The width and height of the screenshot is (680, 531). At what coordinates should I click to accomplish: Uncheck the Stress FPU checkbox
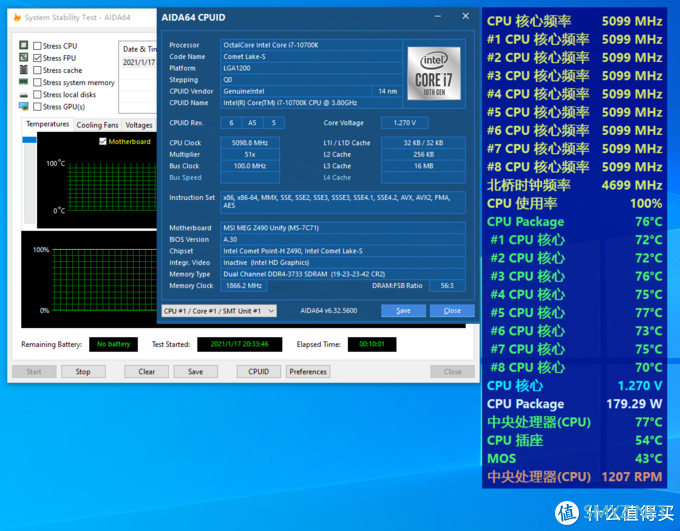pos(37,58)
